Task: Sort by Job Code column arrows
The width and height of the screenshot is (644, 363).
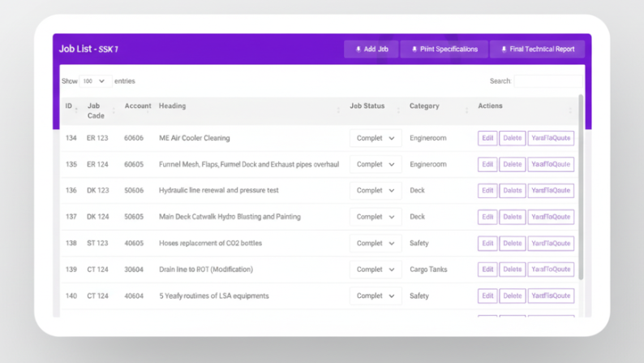Action: click(114, 110)
